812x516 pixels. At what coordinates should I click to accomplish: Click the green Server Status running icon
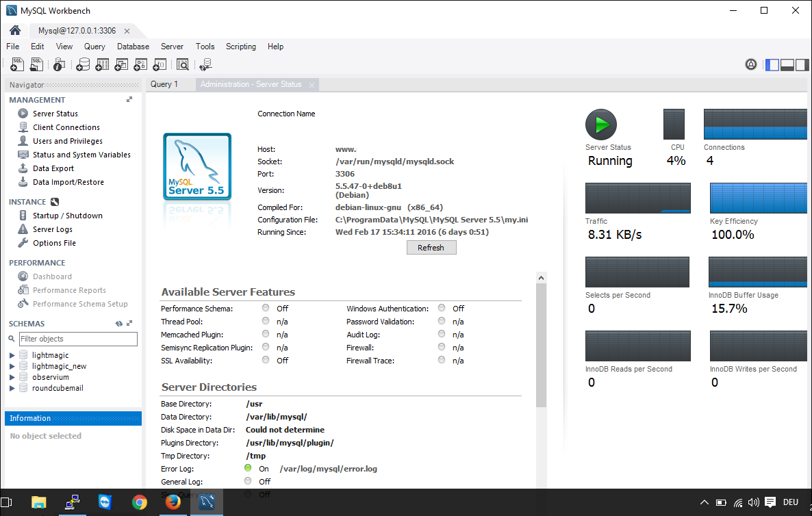point(600,125)
